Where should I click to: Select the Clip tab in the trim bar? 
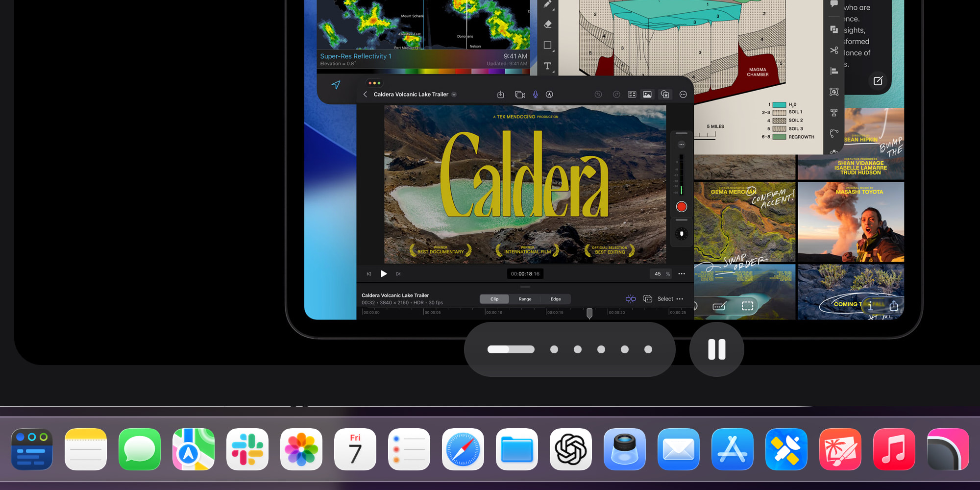(494, 299)
